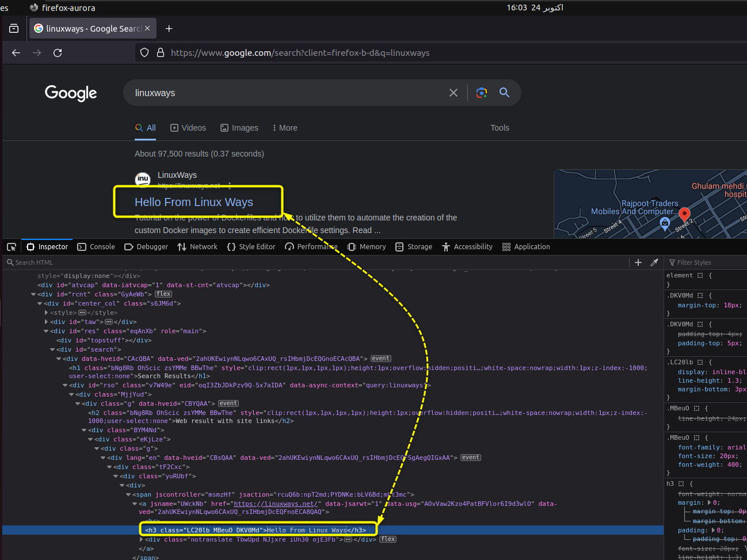Screen dimensions: 747x560
Task: Click the Google search magnifier button
Action: tap(504, 93)
